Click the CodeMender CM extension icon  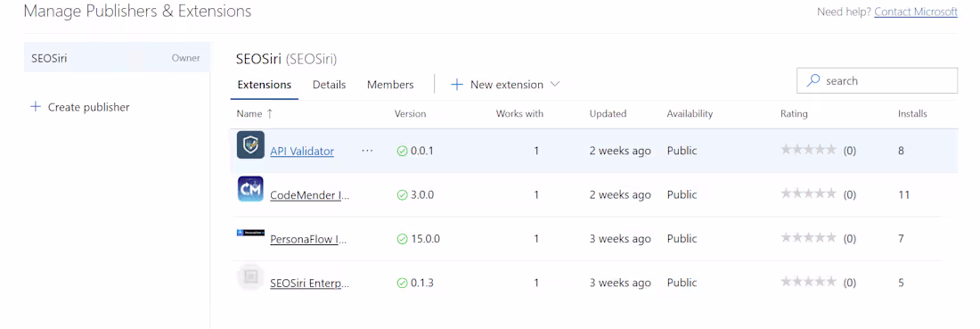250,189
